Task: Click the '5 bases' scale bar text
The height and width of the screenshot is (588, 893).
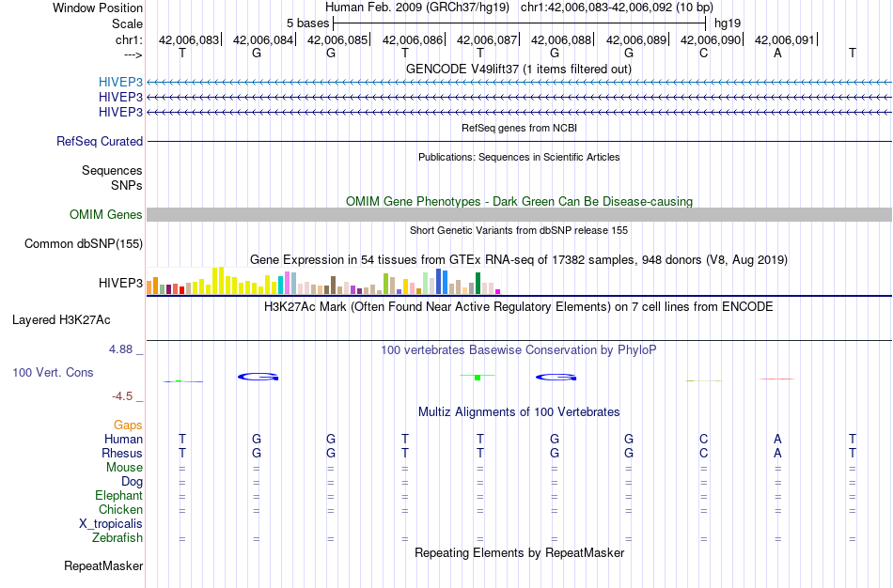Action: tap(307, 23)
